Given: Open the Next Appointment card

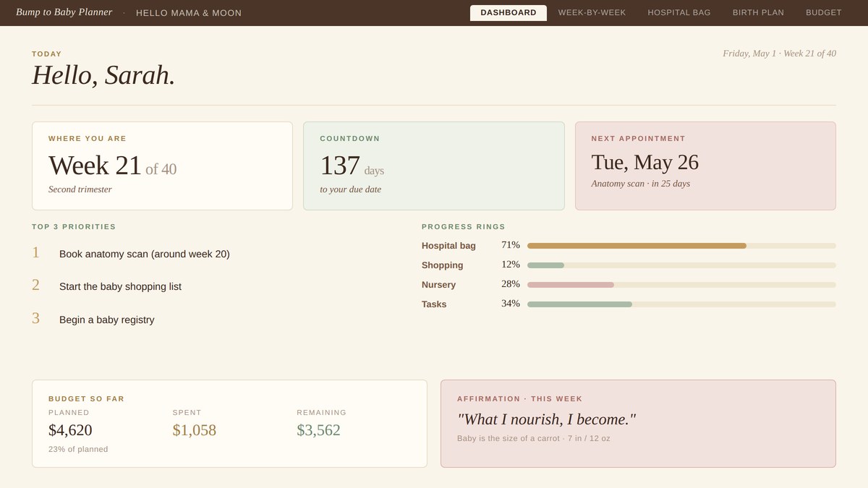Looking at the screenshot, I should click(x=705, y=166).
